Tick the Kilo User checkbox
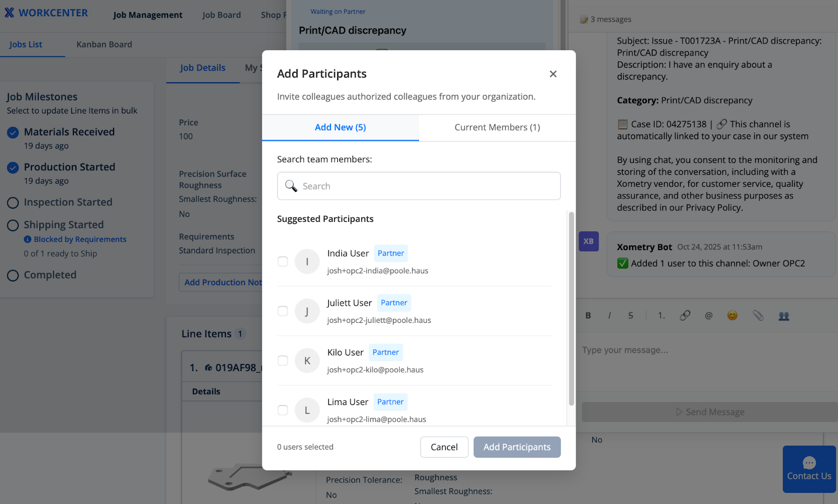This screenshot has width=838, height=504. (283, 361)
